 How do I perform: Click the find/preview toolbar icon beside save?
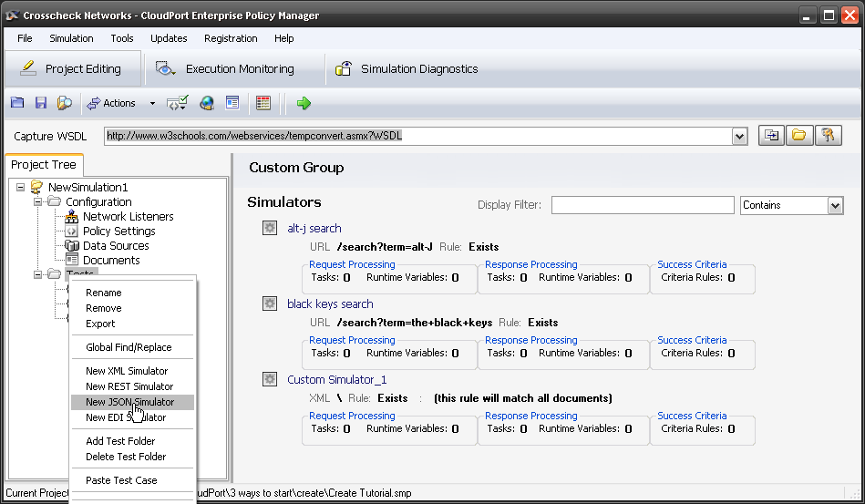65,103
